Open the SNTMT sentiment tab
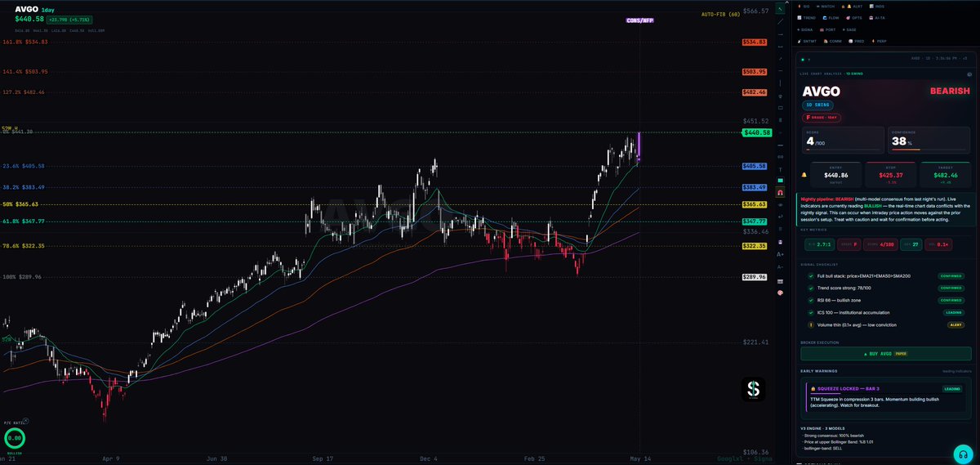 [807, 41]
